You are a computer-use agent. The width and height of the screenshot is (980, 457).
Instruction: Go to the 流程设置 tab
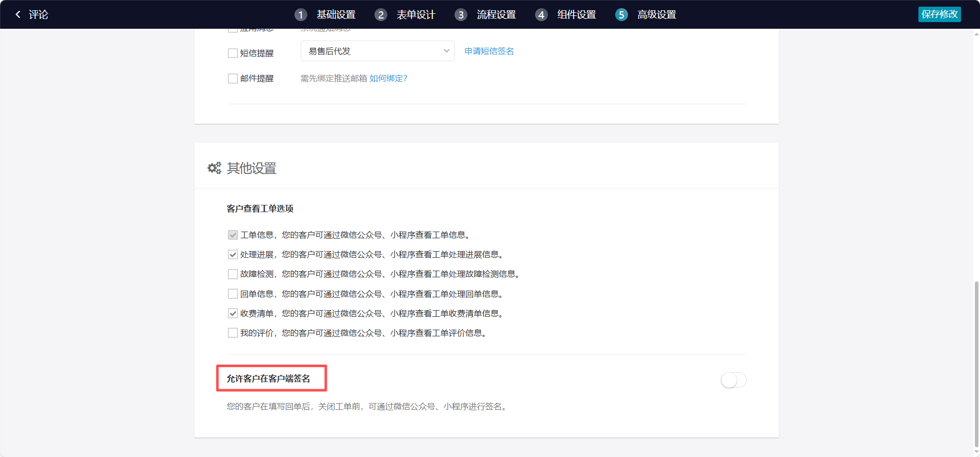(496, 15)
